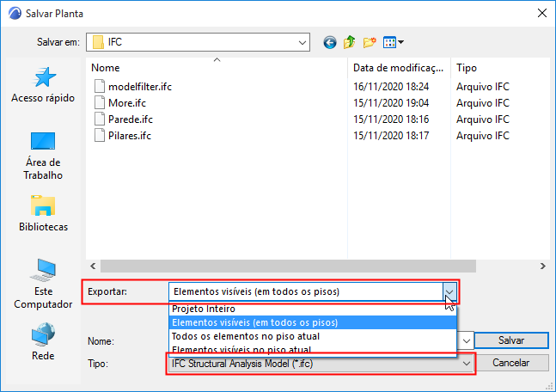Click the horizontal scrollbar right arrow
The height and width of the screenshot is (392, 556).
pyautogui.click(x=542, y=266)
